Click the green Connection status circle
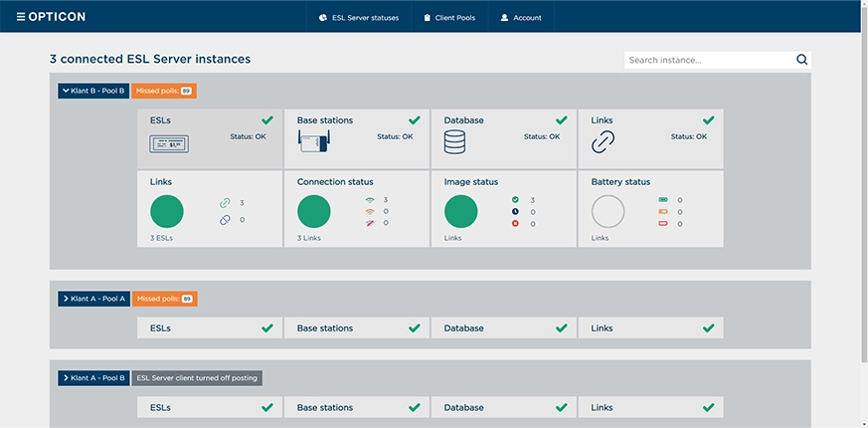 click(x=314, y=211)
